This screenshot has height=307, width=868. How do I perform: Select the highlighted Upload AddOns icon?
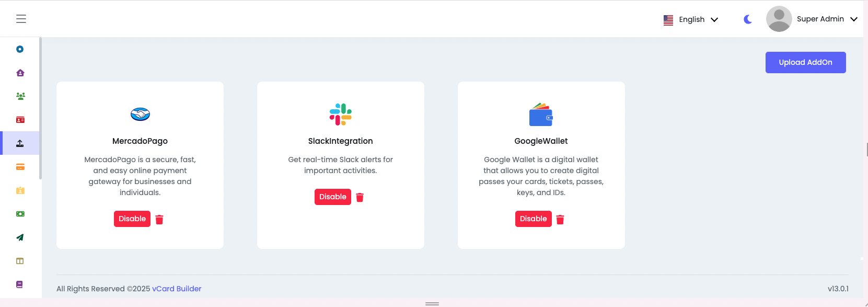click(19, 143)
